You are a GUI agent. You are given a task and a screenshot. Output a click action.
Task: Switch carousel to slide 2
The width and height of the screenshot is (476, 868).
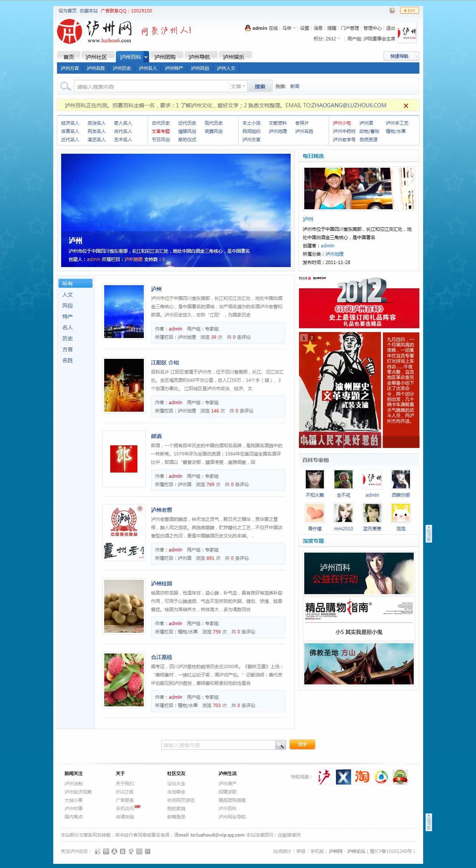(x=312, y=338)
